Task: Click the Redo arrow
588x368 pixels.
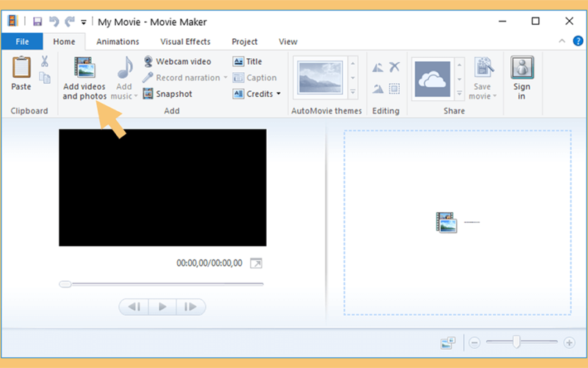Action: [69, 22]
